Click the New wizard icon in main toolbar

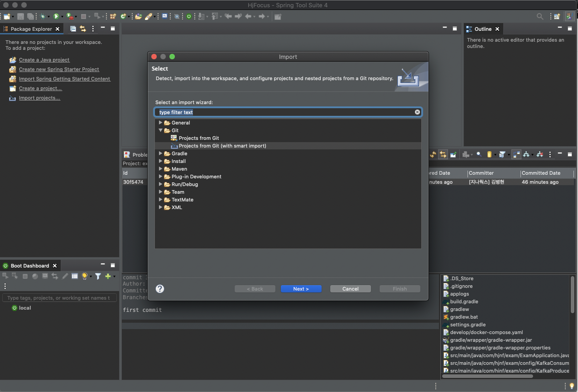click(6, 16)
